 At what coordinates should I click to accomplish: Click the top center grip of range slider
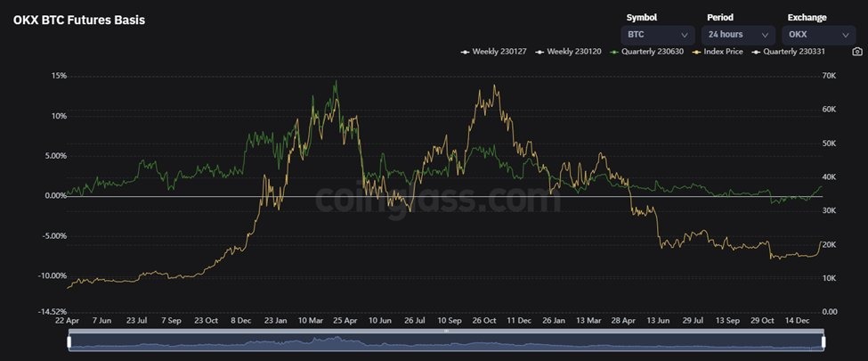click(447, 331)
